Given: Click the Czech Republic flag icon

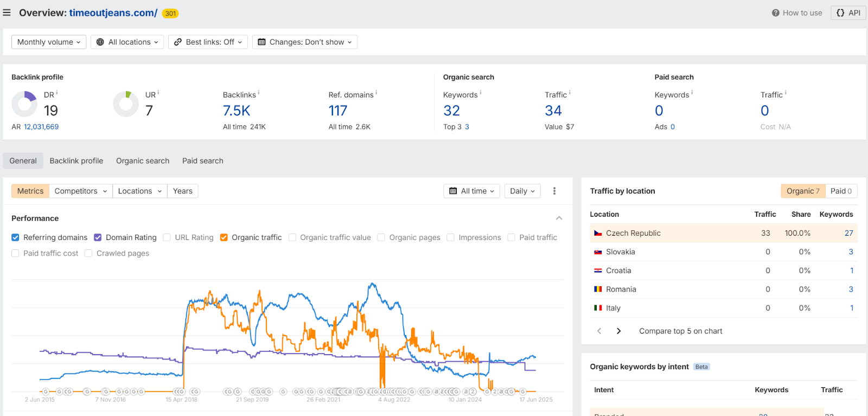Looking at the screenshot, I should click(x=598, y=233).
